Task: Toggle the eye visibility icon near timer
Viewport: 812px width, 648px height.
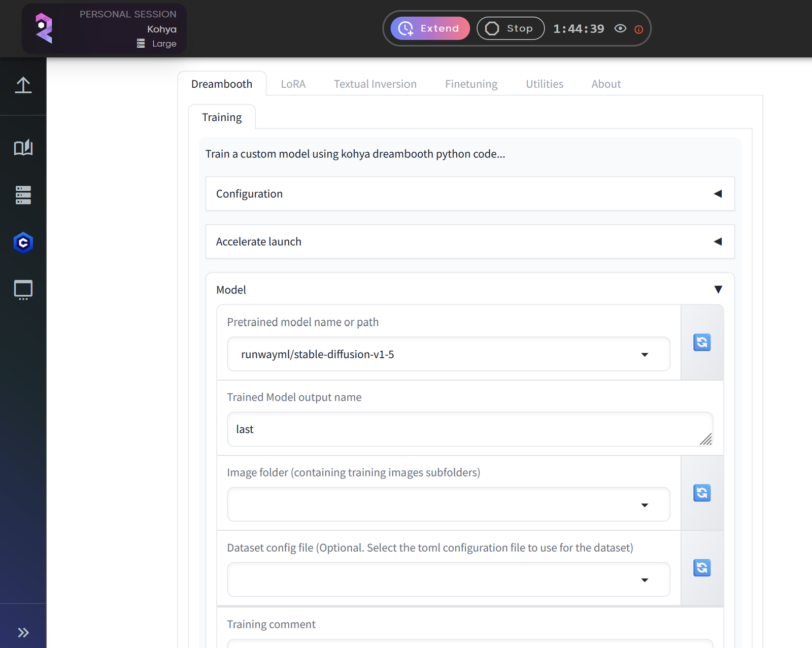Action: click(620, 28)
